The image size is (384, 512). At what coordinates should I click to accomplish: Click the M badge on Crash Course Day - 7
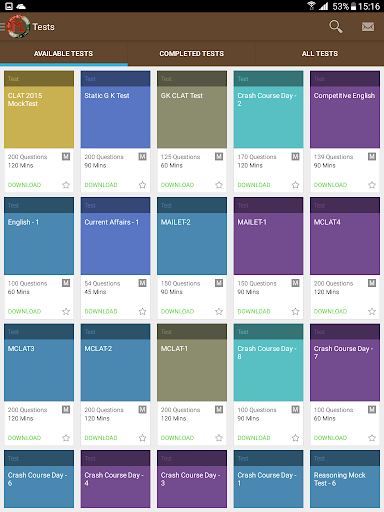point(372,409)
